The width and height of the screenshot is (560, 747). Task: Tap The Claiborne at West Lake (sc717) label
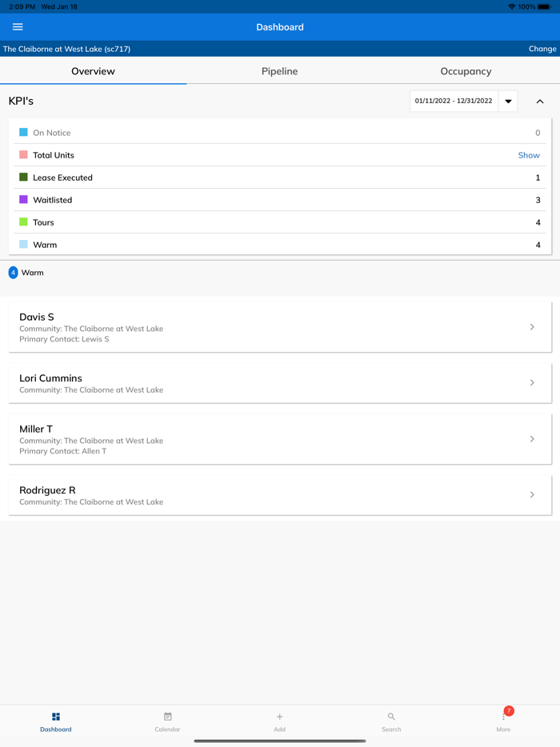[66, 49]
